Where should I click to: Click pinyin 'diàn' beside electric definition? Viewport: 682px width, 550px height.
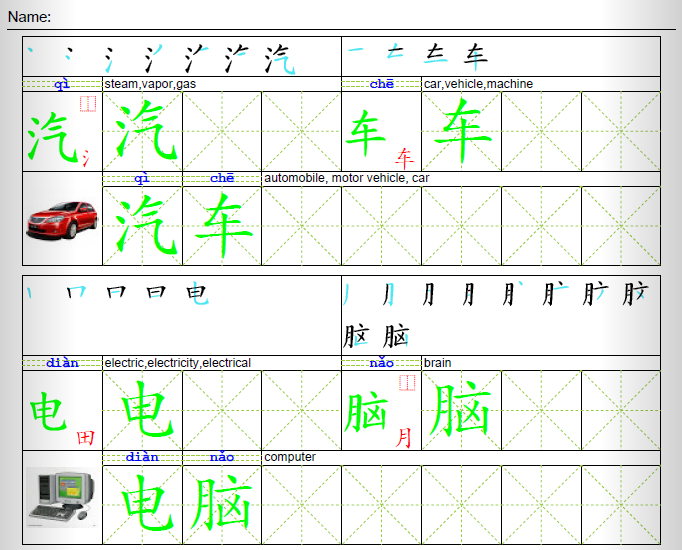tap(62, 363)
